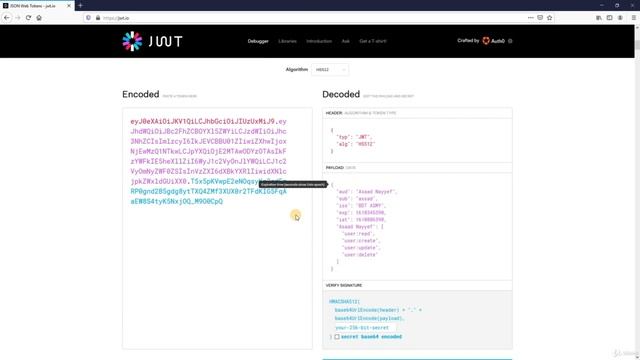The width and height of the screenshot is (640, 360).
Task: Click the JWT colorful logo
Action: pos(132,41)
